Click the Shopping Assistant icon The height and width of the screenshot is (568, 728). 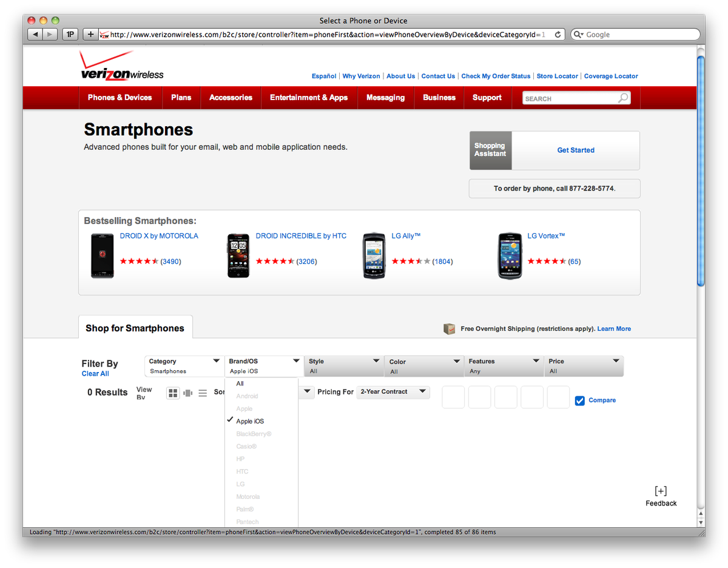coord(490,150)
